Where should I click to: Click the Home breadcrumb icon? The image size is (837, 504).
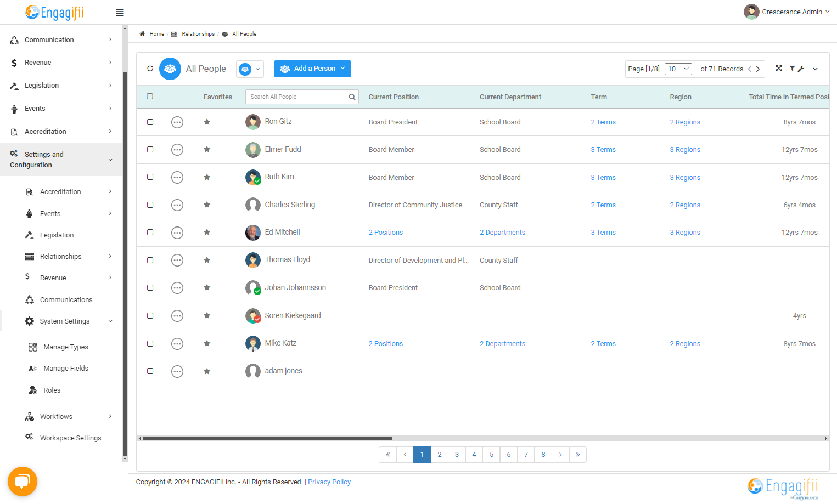[x=142, y=34]
